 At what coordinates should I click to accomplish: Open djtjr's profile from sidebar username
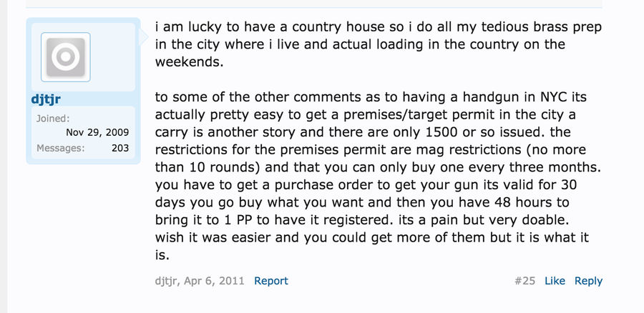[x=46, y=99]
